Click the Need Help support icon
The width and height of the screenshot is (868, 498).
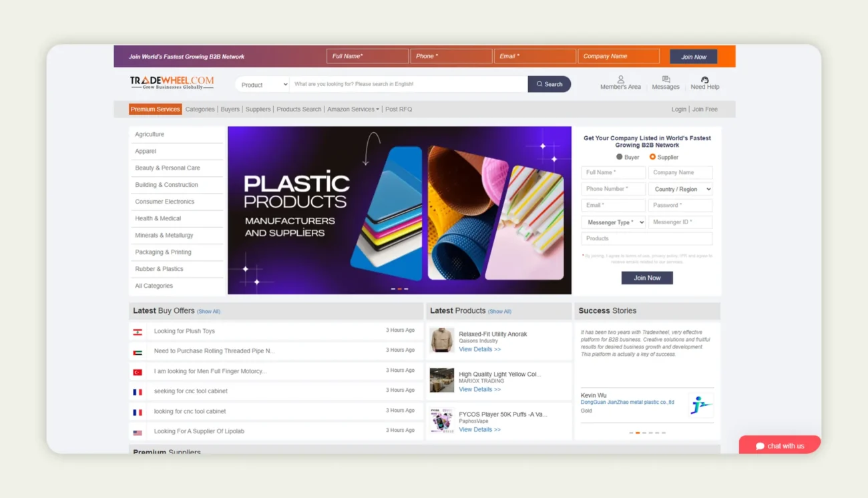tap(705, 81)
